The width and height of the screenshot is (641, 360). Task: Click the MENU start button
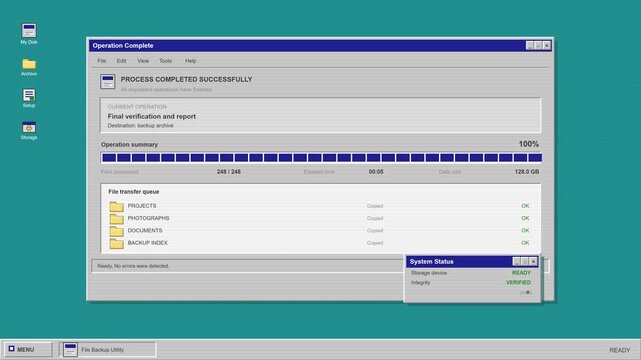pyautogui.click(x=28, y=349)
